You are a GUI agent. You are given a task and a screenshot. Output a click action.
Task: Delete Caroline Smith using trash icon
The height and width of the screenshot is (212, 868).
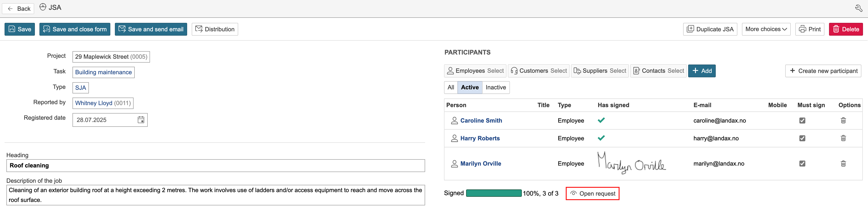(x=843, y=121)
